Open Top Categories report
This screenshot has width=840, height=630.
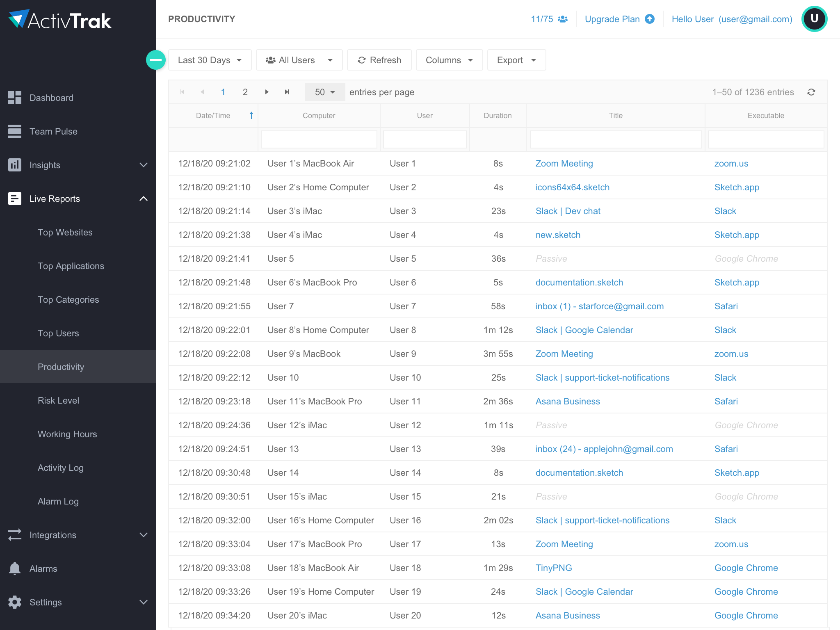(x=68, y=299)
